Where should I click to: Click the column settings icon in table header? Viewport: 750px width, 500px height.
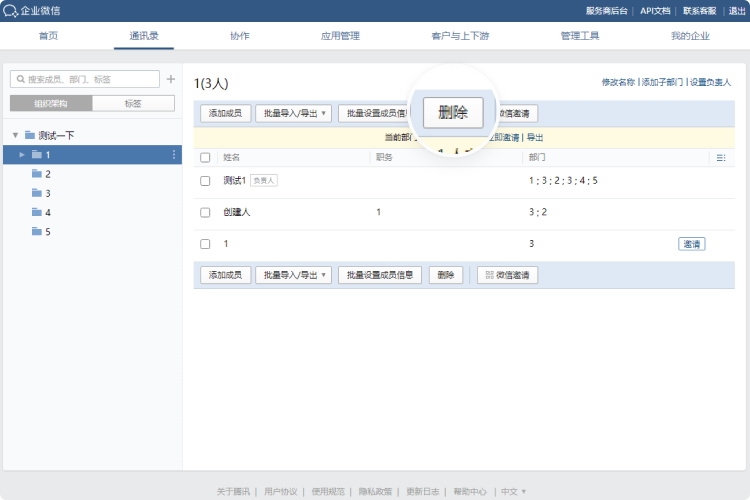pyautogui.click(x=720, y=158)
